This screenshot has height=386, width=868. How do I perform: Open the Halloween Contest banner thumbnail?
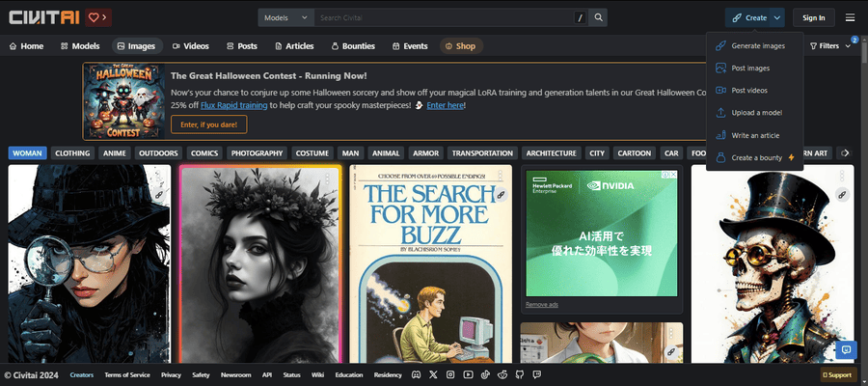pyautogui.click(x=124, y=100)
